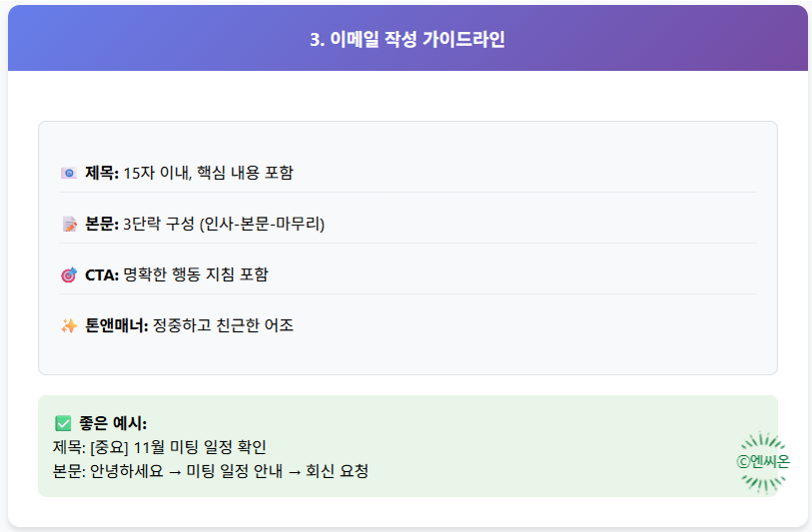
Task: Click the text 정중하고 친근한 어조
Action: click(x=223, y=325)
